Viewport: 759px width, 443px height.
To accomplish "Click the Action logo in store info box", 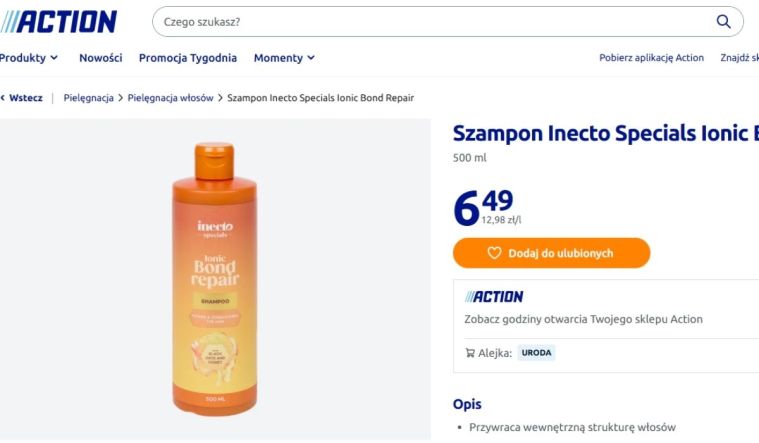I will (x=494, y=296).
